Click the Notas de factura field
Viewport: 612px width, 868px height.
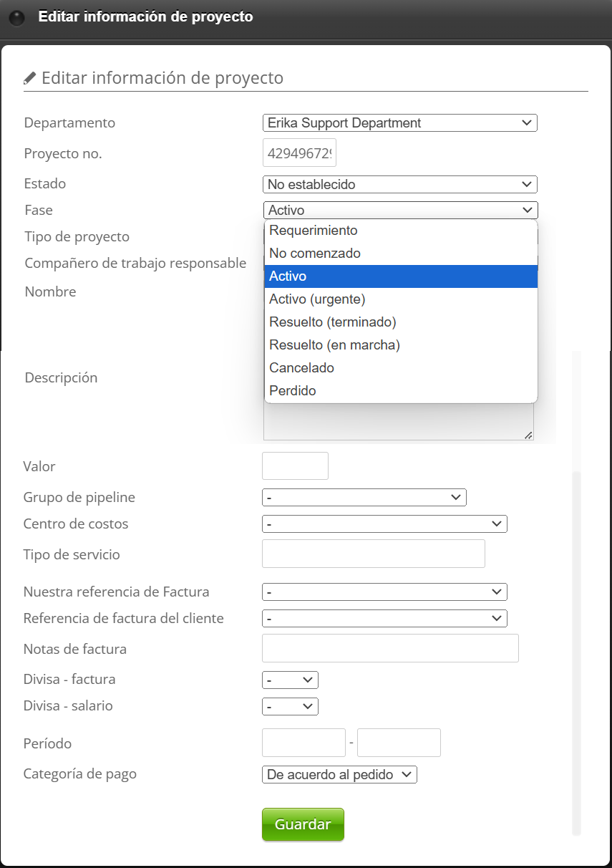pos(390,648)
